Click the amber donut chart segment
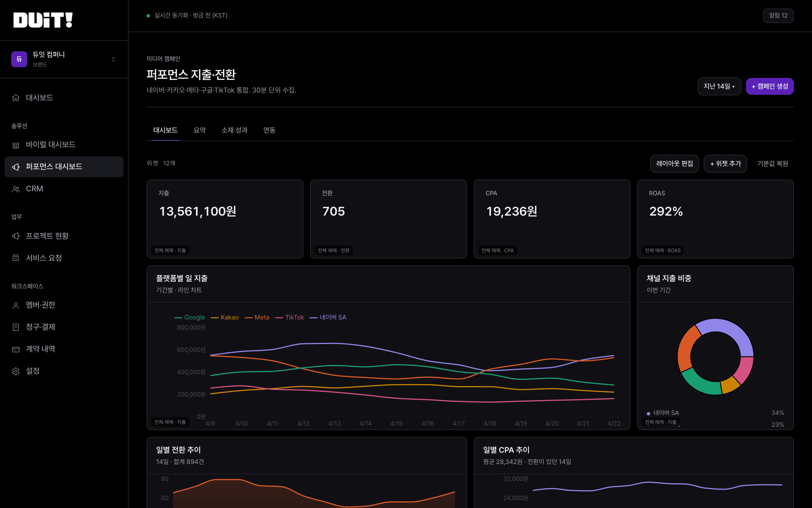The image size is (812, 508). (x=730, y=385)
